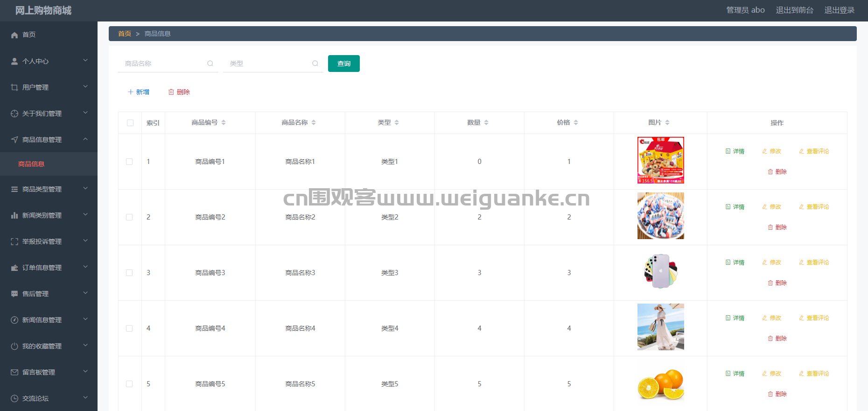
Task: Expand the 订单信息管理 menu chevron
Action: tap(85, 267)
